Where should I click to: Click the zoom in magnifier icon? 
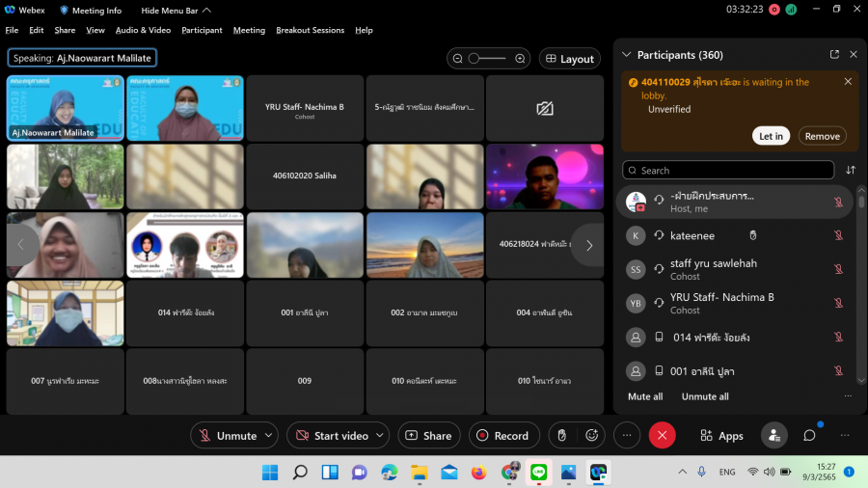[x=520, y=59]
